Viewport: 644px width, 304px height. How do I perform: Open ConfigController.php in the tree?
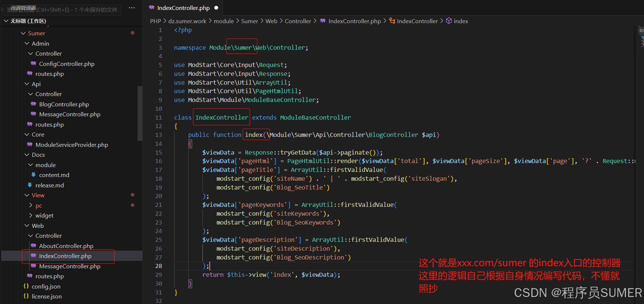67,64
